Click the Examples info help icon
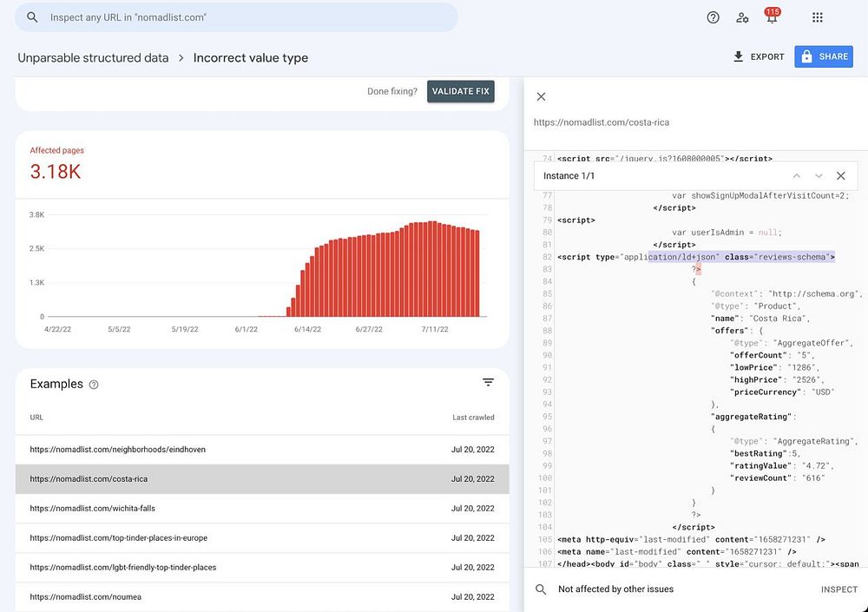868x612 pixels. 94,385
